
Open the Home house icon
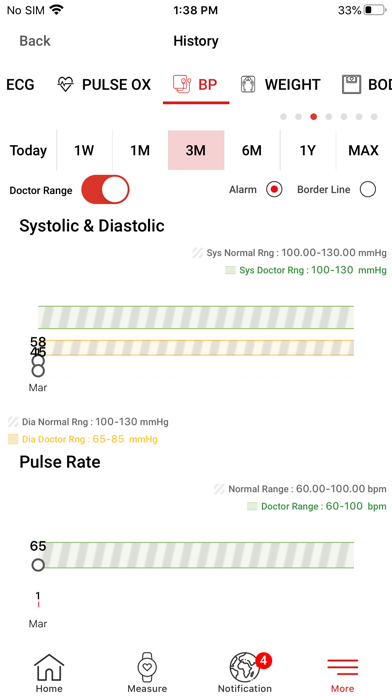(49, 667)
